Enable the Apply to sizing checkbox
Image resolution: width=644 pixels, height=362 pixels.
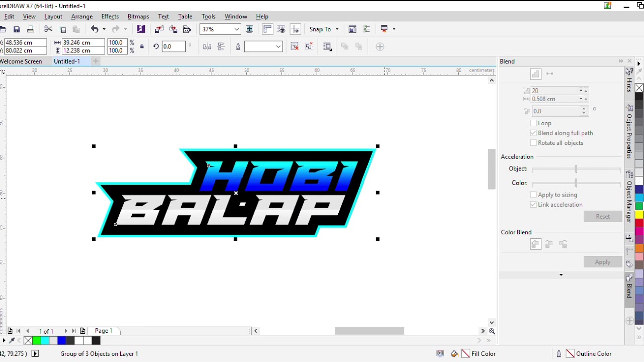click(533, 195)
